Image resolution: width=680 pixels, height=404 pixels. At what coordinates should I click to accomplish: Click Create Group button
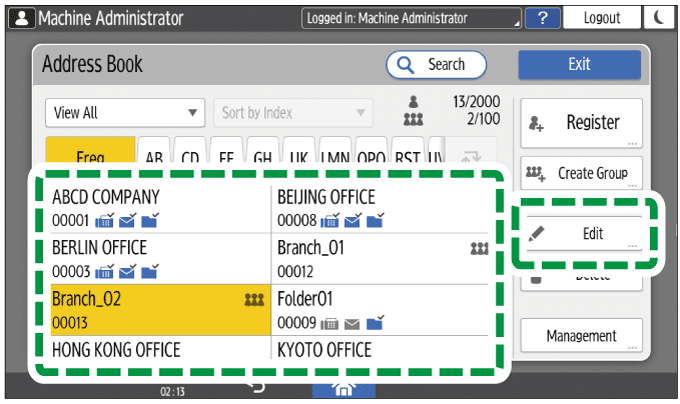point(581,173)
